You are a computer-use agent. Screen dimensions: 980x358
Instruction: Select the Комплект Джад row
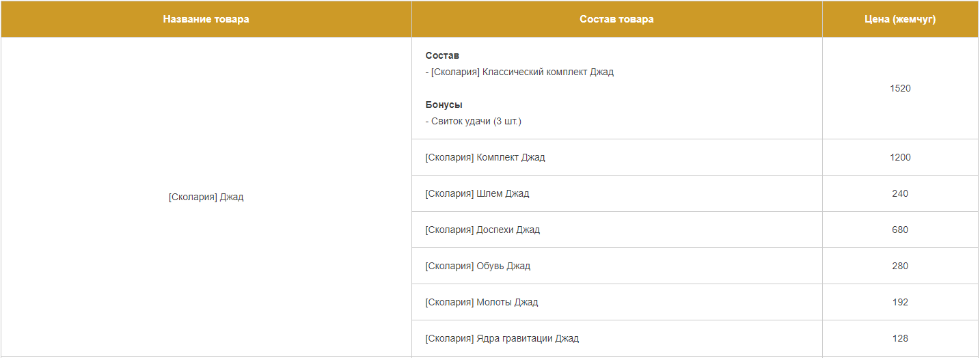485,158
